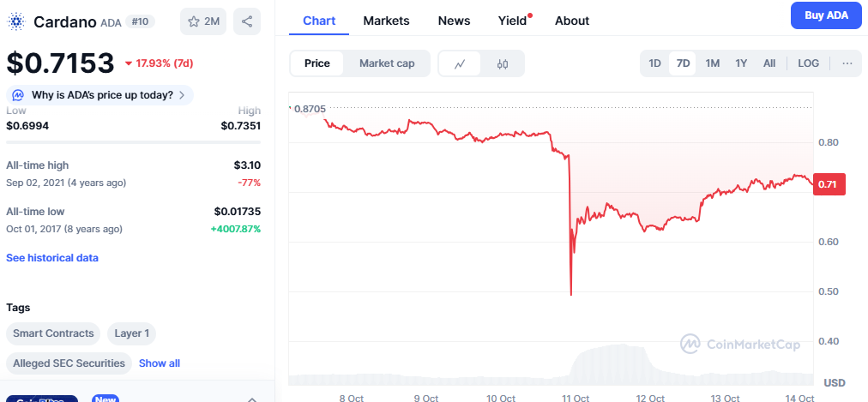Show all tags
Screen dimensions: 868x402
[x=160, y=363]
